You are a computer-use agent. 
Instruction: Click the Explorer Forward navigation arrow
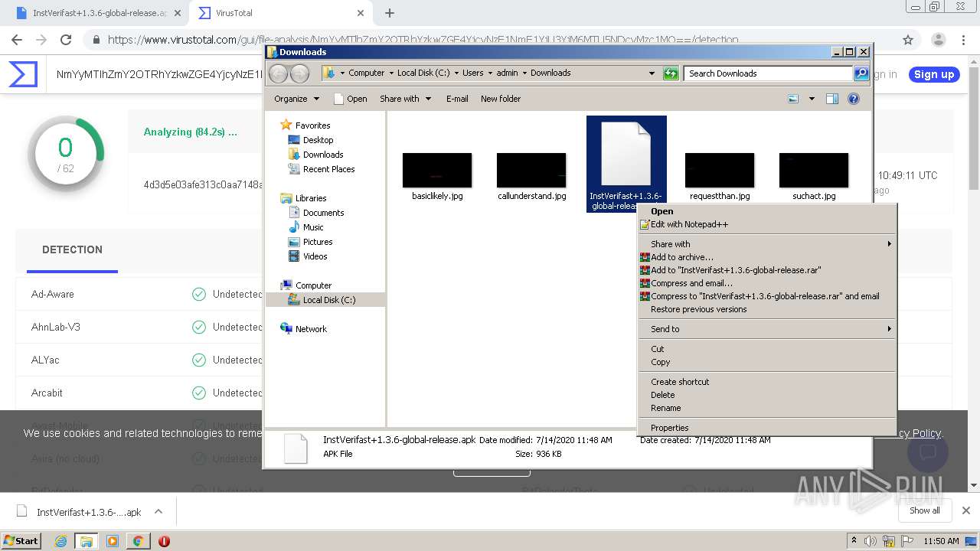click(300, 73)
